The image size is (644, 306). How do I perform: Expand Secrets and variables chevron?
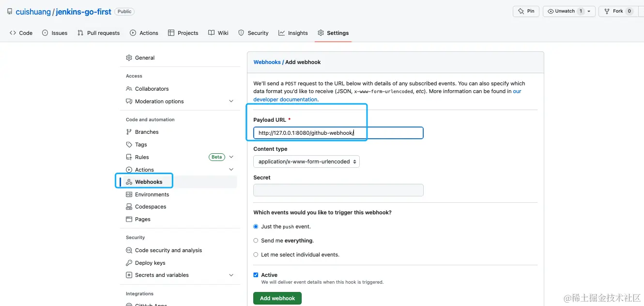coord(231,275)
